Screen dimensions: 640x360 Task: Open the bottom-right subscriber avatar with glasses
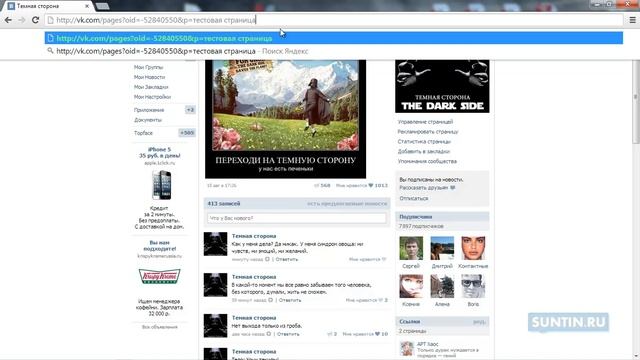(473, 286)
